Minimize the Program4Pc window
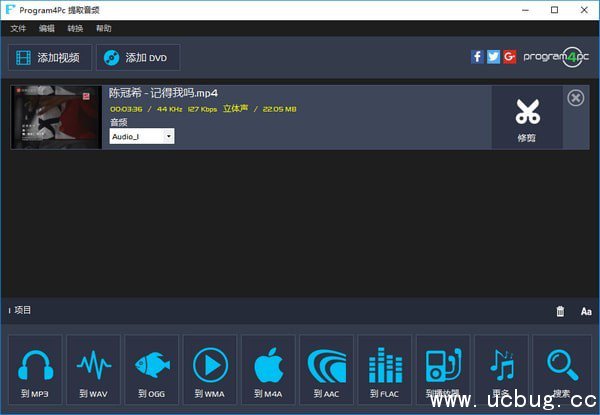The image size is (600, 415). pos(525,10)
